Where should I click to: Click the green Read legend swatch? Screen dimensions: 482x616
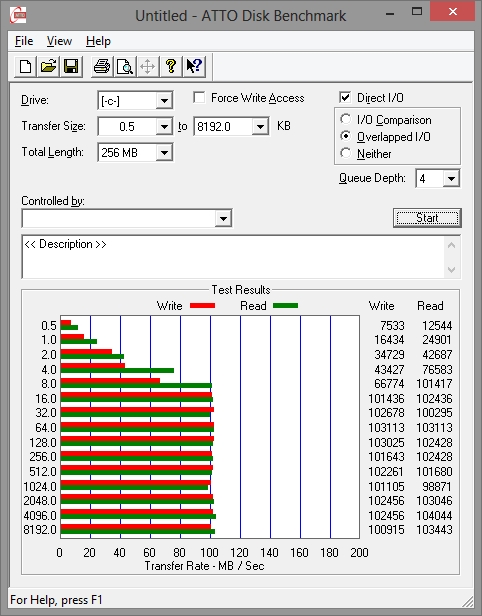285,306
